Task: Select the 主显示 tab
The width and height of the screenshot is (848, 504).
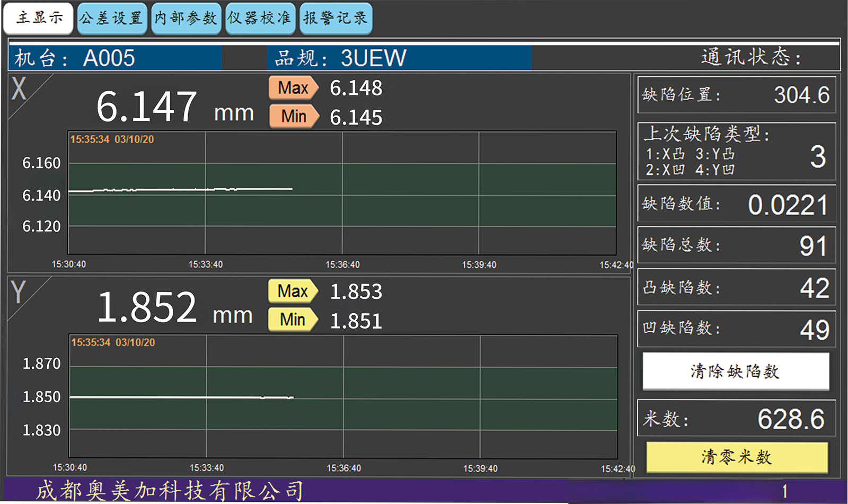Action: (38, 19)
